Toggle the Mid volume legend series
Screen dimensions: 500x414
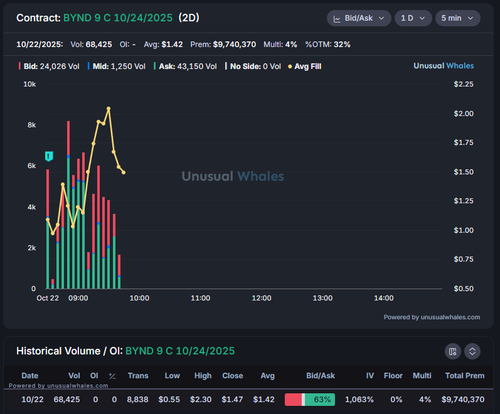(x=116, y=66)
